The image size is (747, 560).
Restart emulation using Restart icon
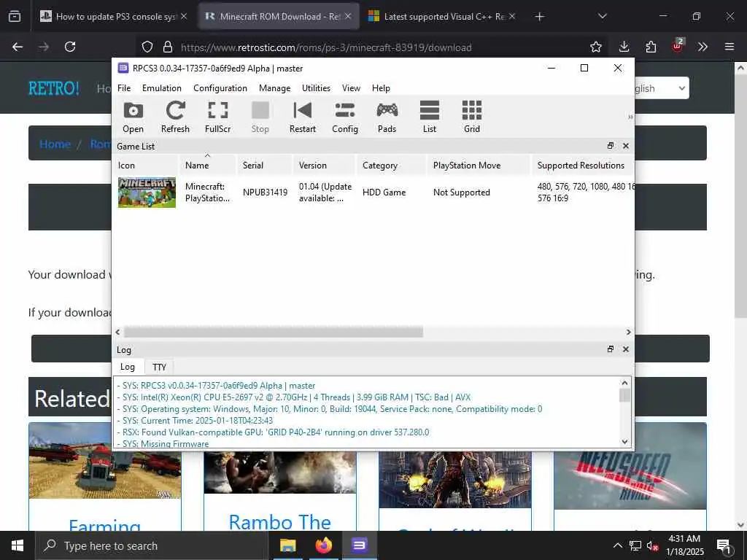tap(303, 117)
